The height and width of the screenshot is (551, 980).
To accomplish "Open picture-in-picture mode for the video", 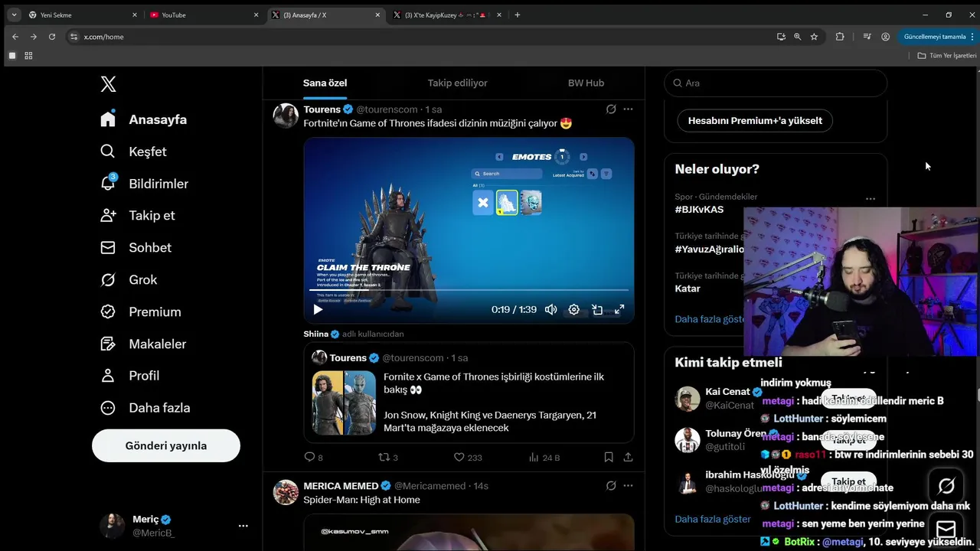I will pos(597,309).
